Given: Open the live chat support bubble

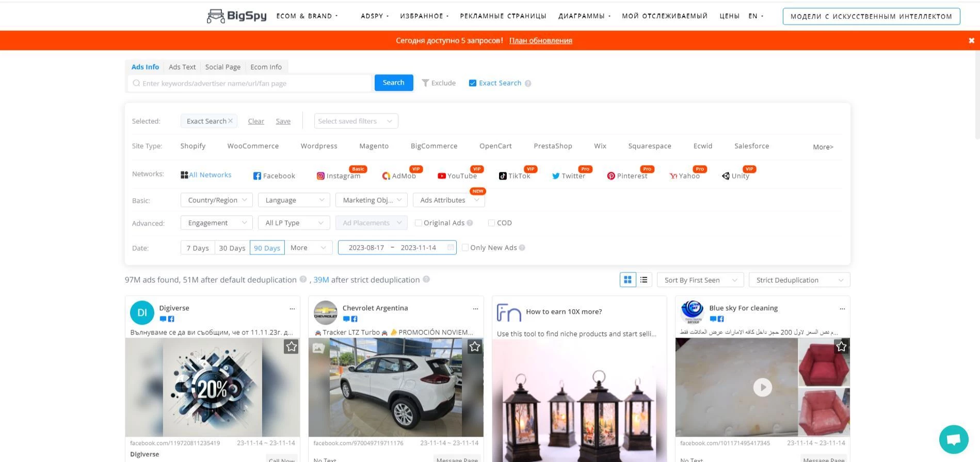Looking at the screenshot, I should (954, 439).
